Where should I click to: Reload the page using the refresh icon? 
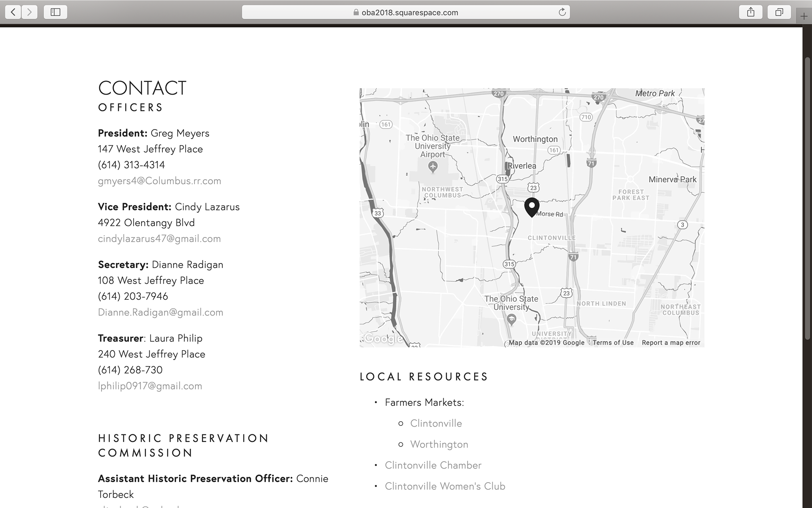[x=562, y=12]
